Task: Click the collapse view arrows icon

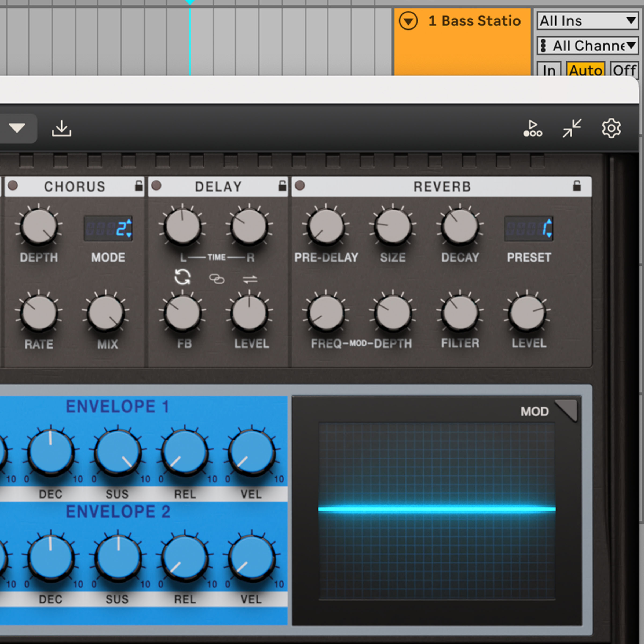Action: (x=572, y=128)
